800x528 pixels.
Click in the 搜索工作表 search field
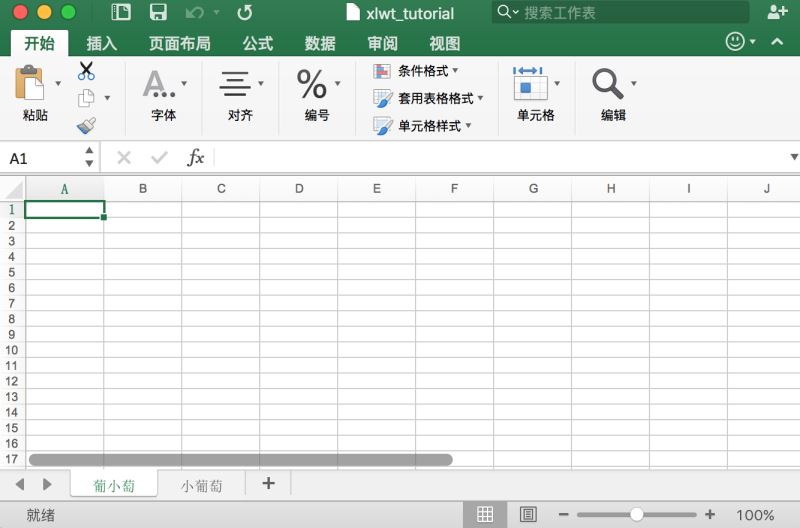point(621,12)
